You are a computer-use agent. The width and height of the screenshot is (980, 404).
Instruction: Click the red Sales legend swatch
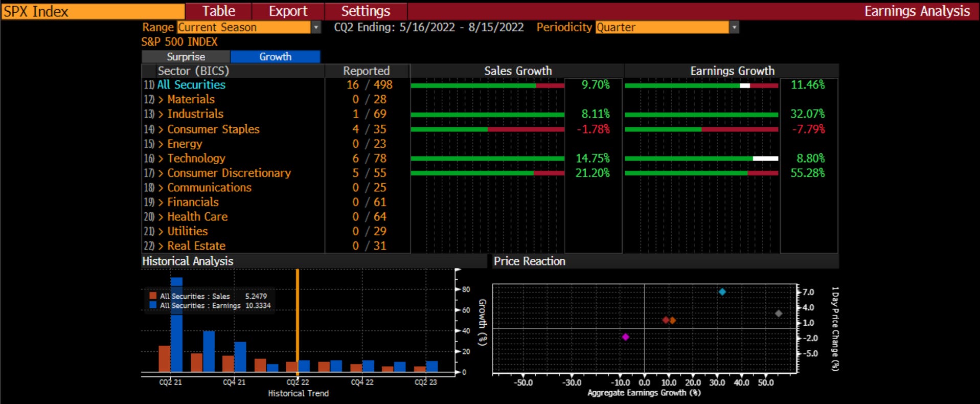point(153,296)
